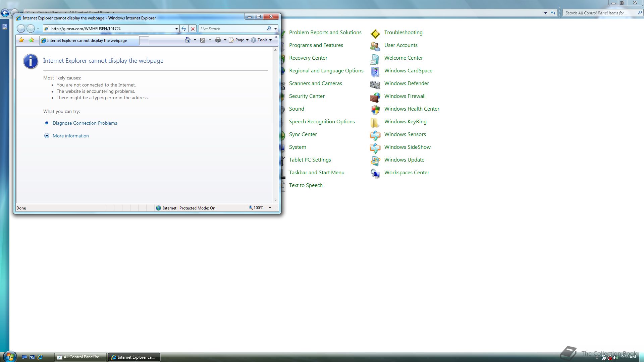
Task: Click the volume icon in system tray
Action: coord(615,358)
